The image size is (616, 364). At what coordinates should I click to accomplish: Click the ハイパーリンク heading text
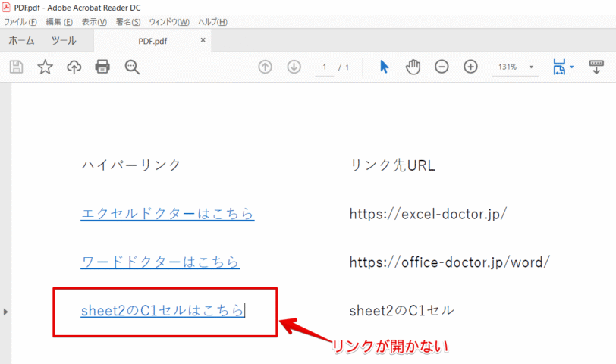point(130,165)
